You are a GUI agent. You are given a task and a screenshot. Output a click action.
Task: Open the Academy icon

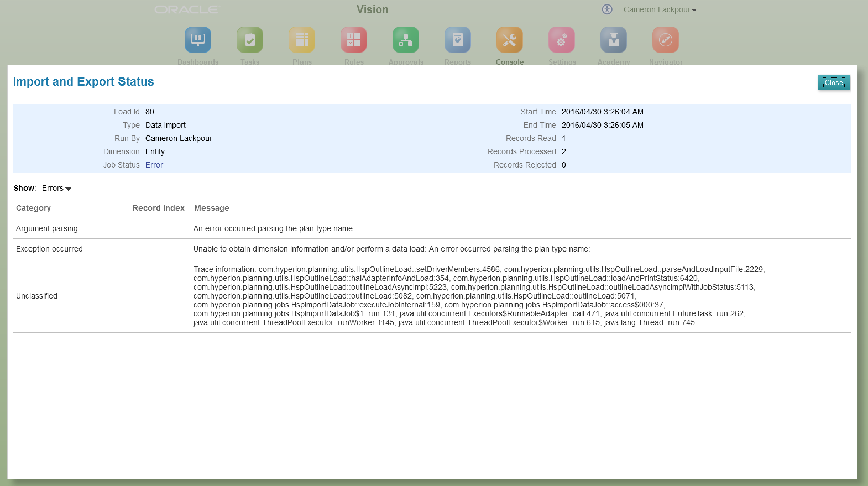(614, 40)
